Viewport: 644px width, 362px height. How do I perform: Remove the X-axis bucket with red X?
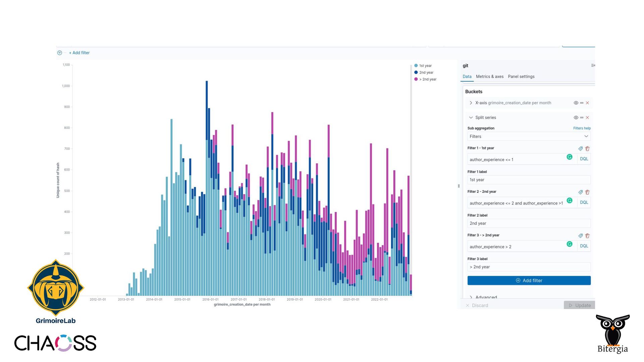(x=587, y=103)
